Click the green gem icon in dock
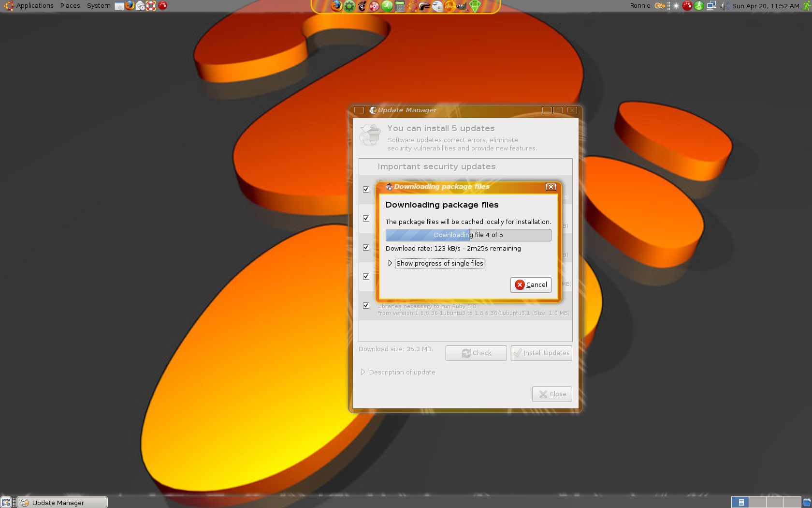Image resolution: width=812 pixels, height=508 pixels. click(475, 6)
